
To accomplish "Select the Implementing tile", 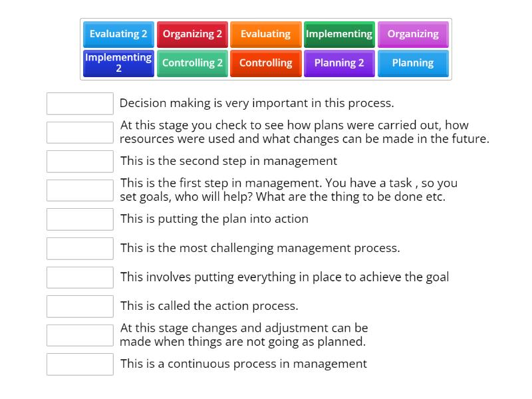I will (x=339, y=34).
